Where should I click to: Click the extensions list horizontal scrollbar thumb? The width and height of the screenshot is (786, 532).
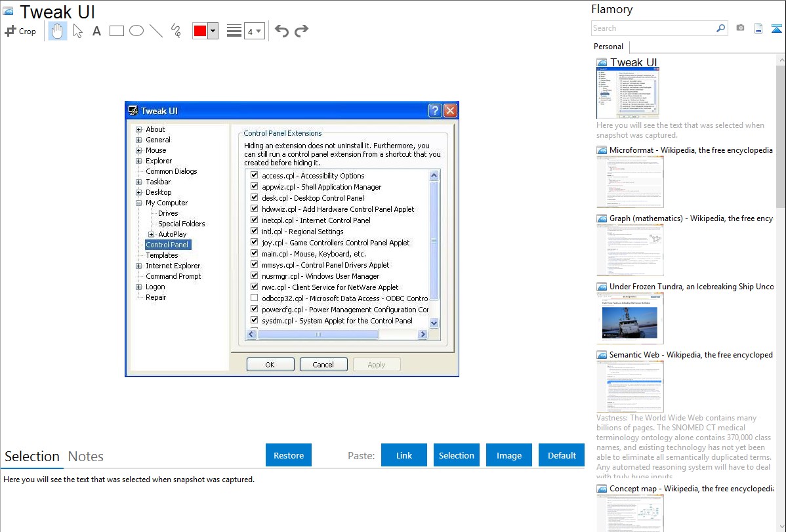(x=318, y=335)
